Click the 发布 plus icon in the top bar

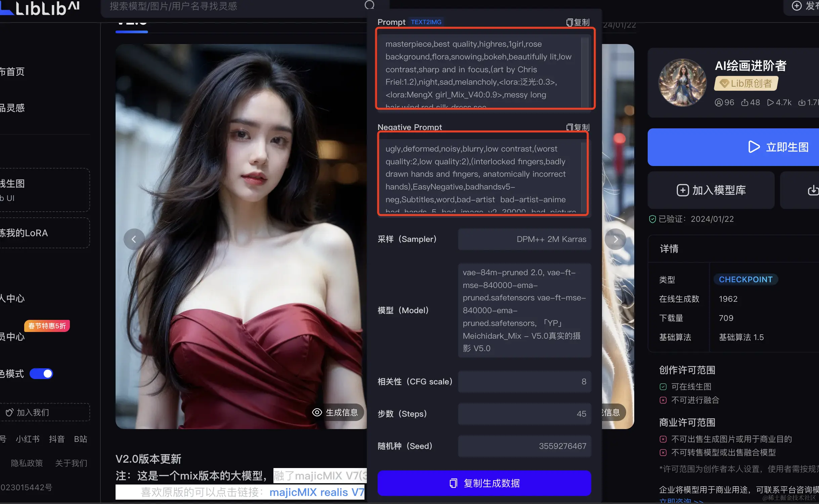point(796,6)
